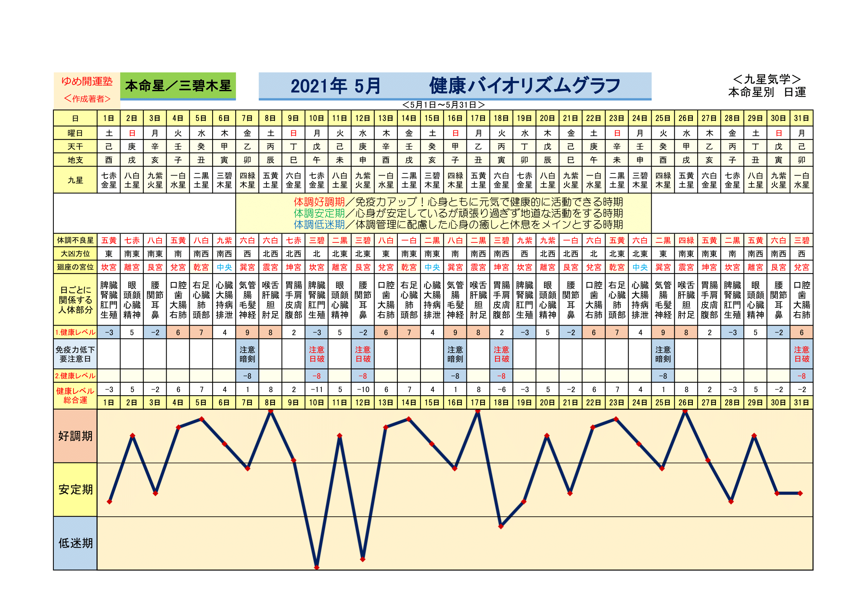Screen dimensions: 868x614
Task: Click the 体調不良星 row header
Action: 75,241
